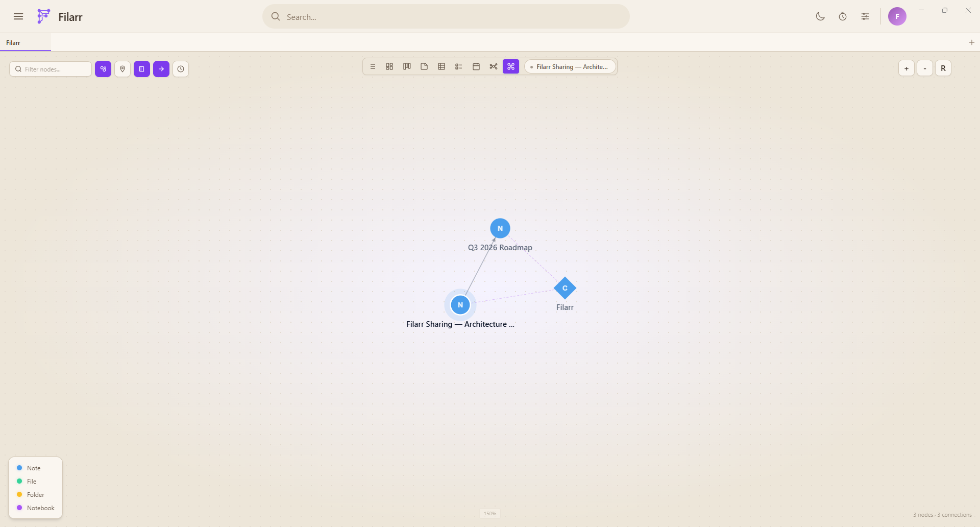The width and height of the screenshot is (980, 527).
Task: Restore the Filarr window size
Action: click(945, 10)
